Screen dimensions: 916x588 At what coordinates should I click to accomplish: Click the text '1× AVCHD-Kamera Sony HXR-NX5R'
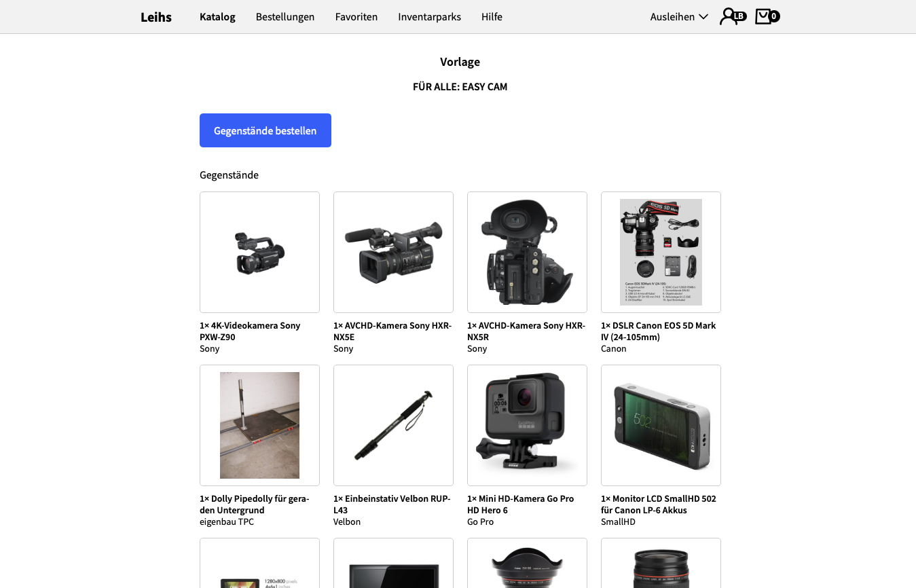[526, 331]
